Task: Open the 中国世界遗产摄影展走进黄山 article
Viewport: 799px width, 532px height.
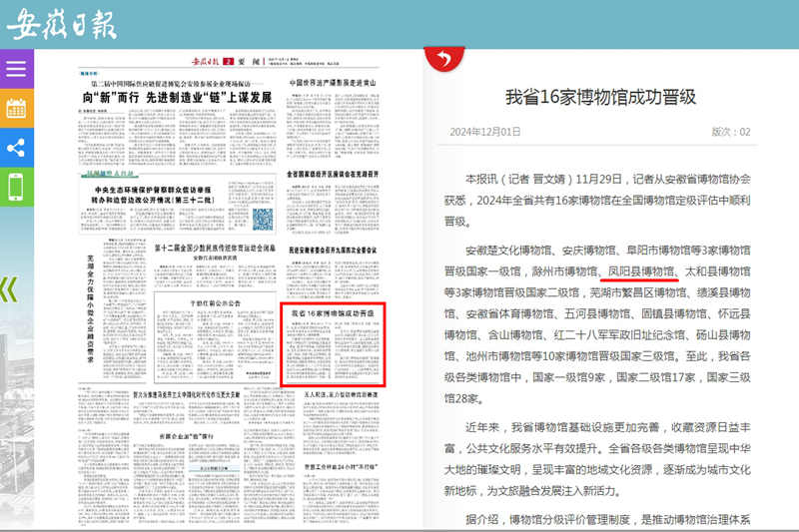Action: (333, 83)
